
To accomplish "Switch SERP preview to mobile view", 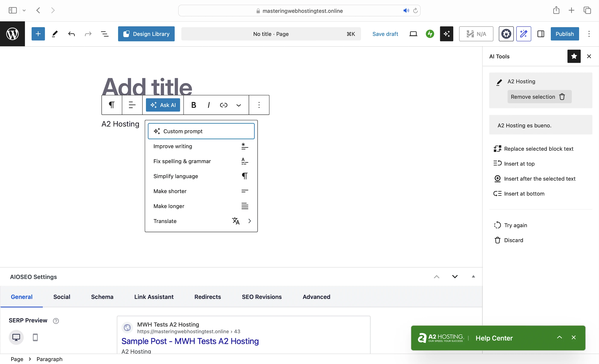I will pos(35,337).
